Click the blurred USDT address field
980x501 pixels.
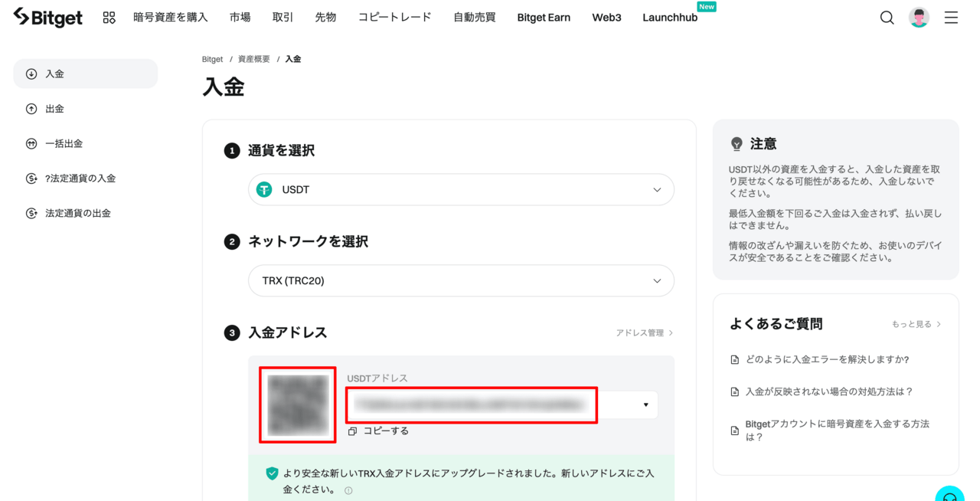(472, 404)
